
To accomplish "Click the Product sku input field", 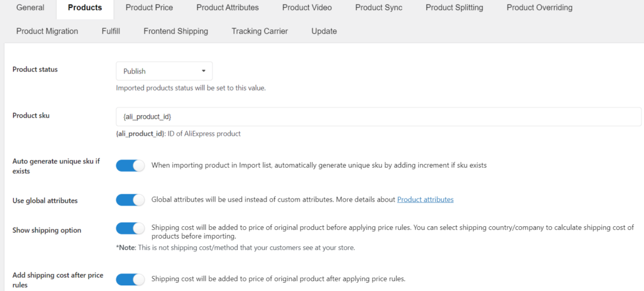I will [x=378, y=117].
